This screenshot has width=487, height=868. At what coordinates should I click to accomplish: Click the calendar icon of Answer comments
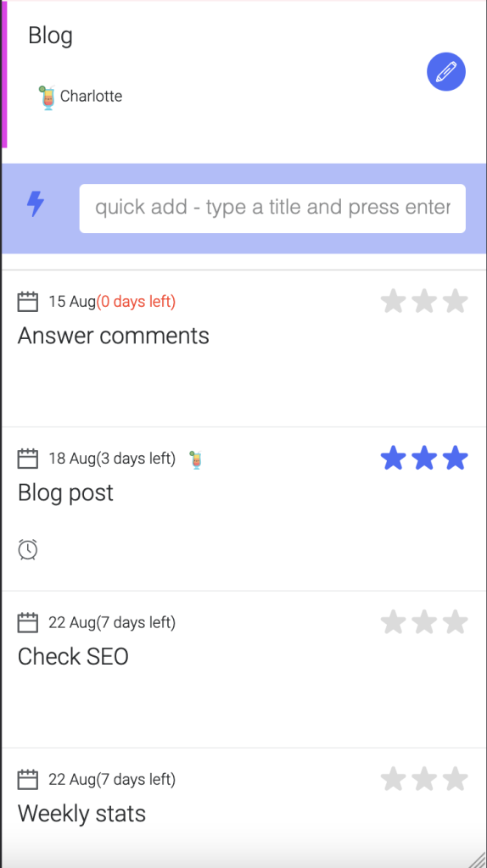click(x=28, y=302)
